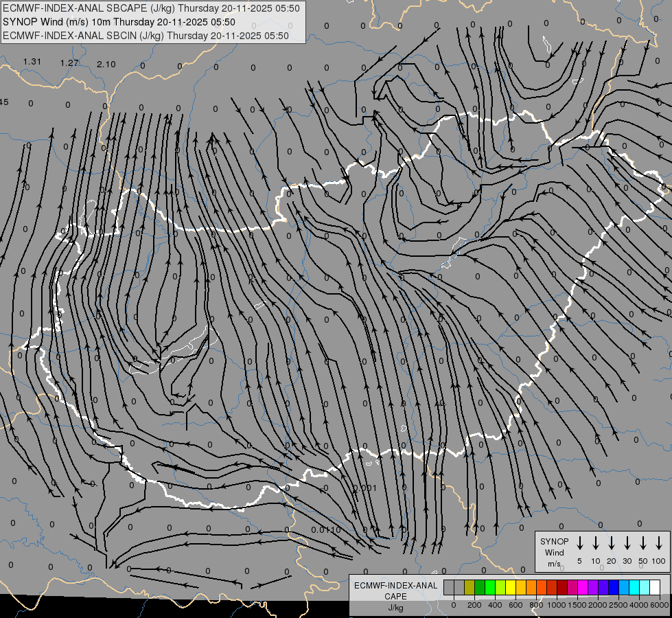Click the 1.27 value on the map

[69, 63]
